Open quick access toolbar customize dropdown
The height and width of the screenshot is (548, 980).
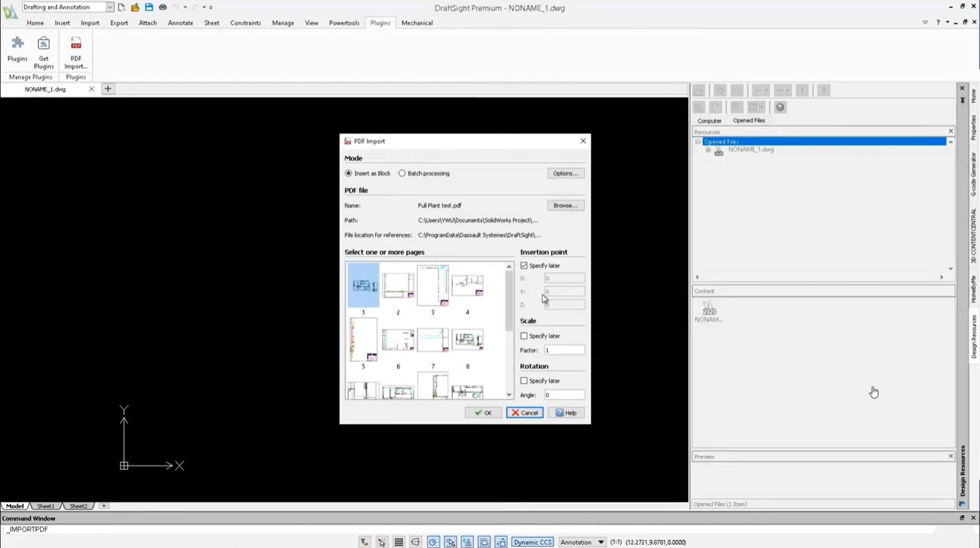(x=211, y=7)
